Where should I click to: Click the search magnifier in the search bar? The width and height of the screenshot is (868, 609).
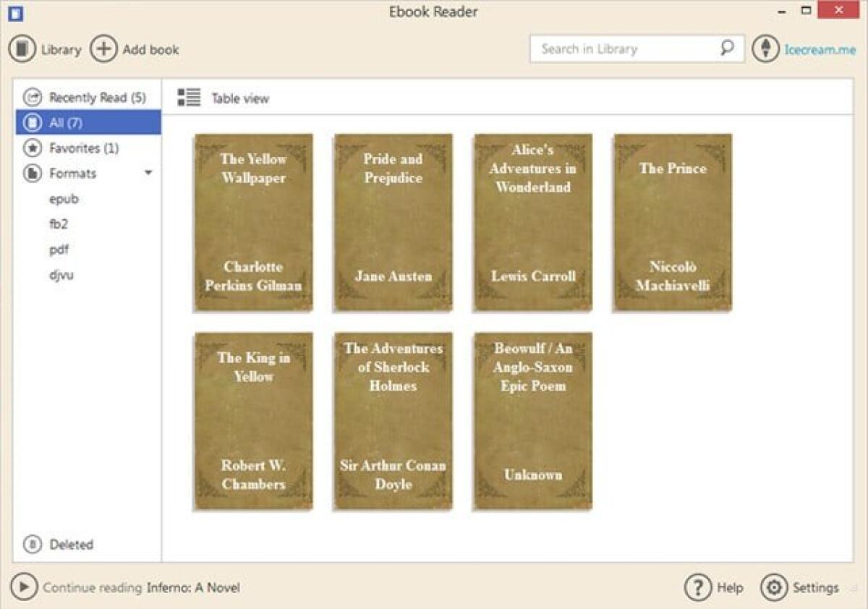(x=726, y=48)
